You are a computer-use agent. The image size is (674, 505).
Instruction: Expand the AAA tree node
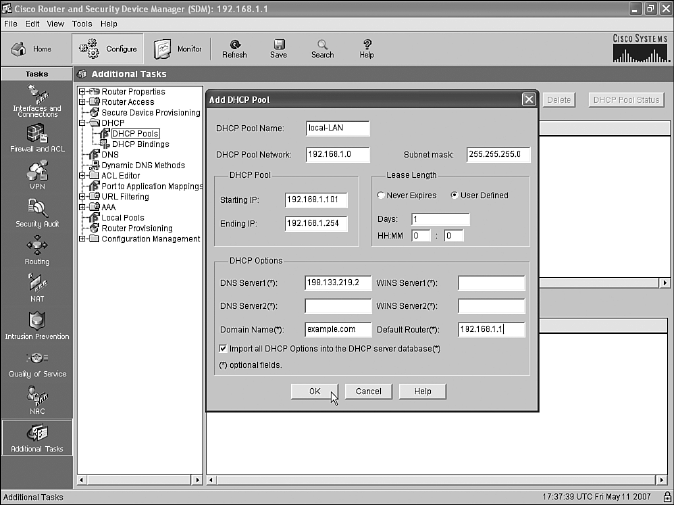82,207
